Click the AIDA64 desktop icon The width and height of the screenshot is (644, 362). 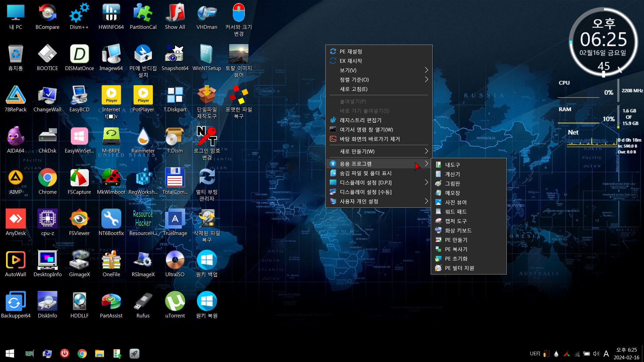point(15,140)
